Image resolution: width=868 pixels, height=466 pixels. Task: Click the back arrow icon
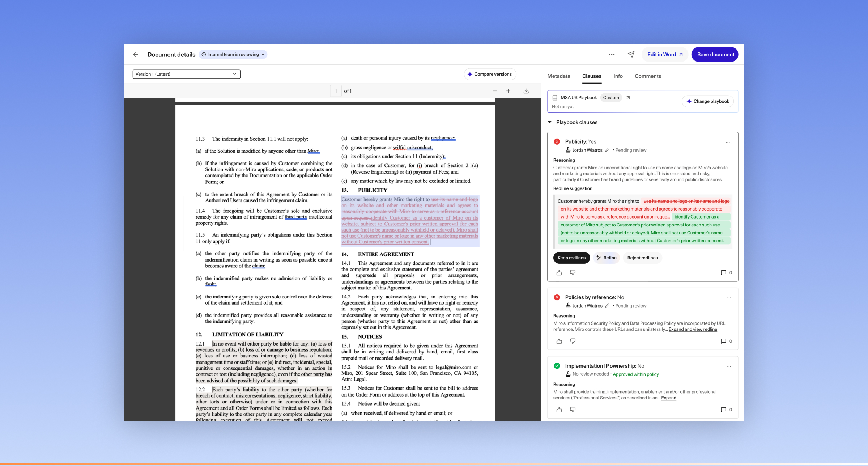point(136,54)
